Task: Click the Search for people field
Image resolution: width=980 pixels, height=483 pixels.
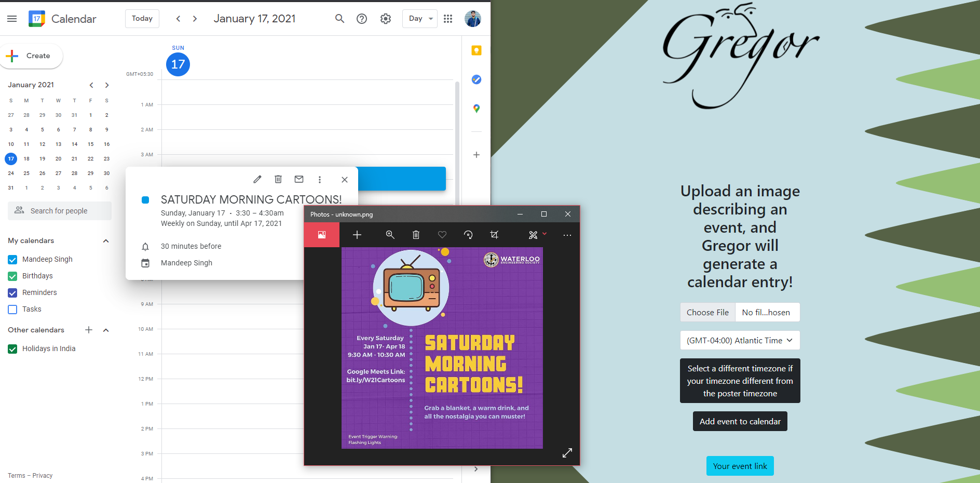Action: pyautogui.click(x=60, y=211)
